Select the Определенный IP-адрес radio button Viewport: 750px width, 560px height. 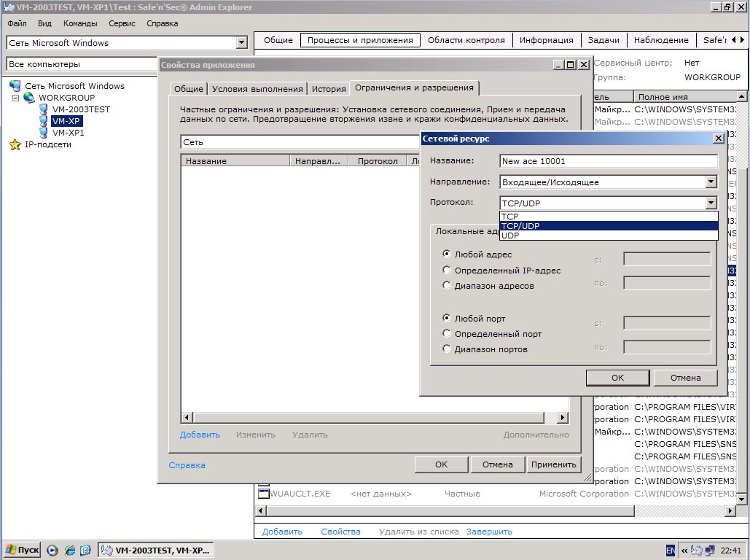tap(447, 271)
